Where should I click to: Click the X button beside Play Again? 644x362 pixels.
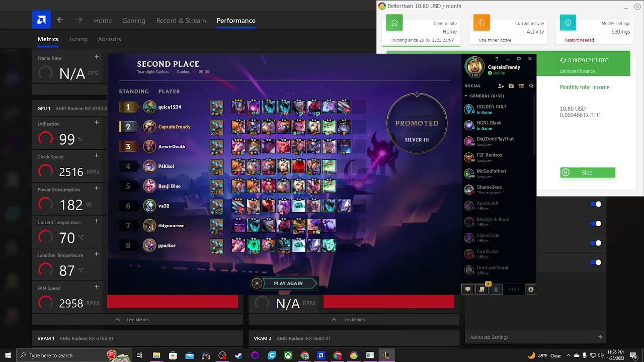pyautogui.click(x=257, y=283)
